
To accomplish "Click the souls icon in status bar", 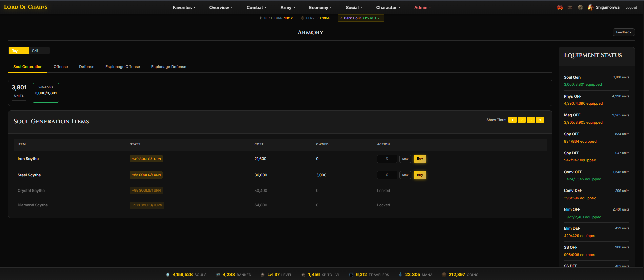I will click(168, 275).
